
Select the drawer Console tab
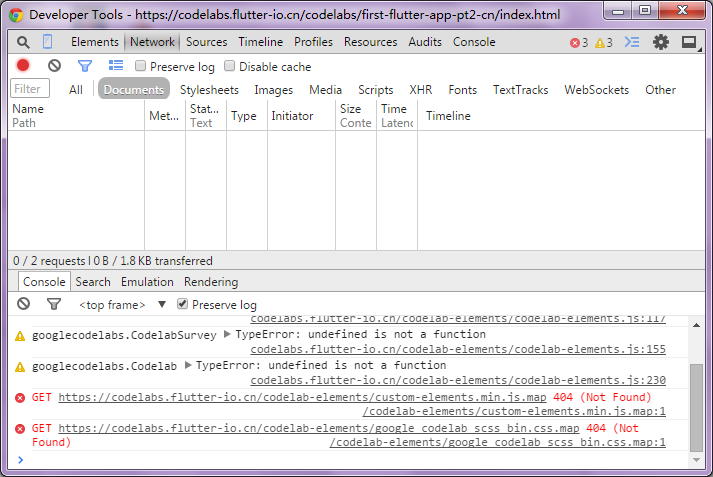tap(44, 282)
